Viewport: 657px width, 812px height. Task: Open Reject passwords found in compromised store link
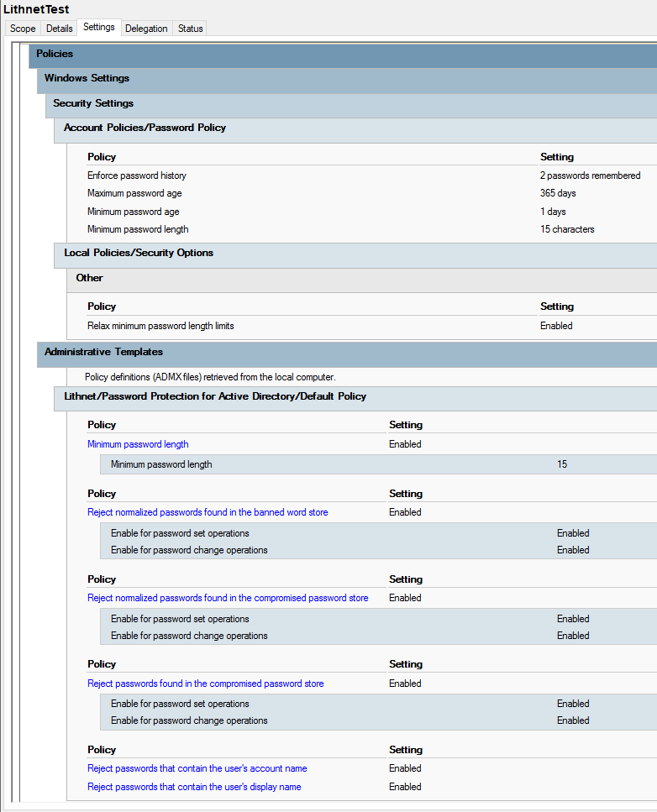205,684
